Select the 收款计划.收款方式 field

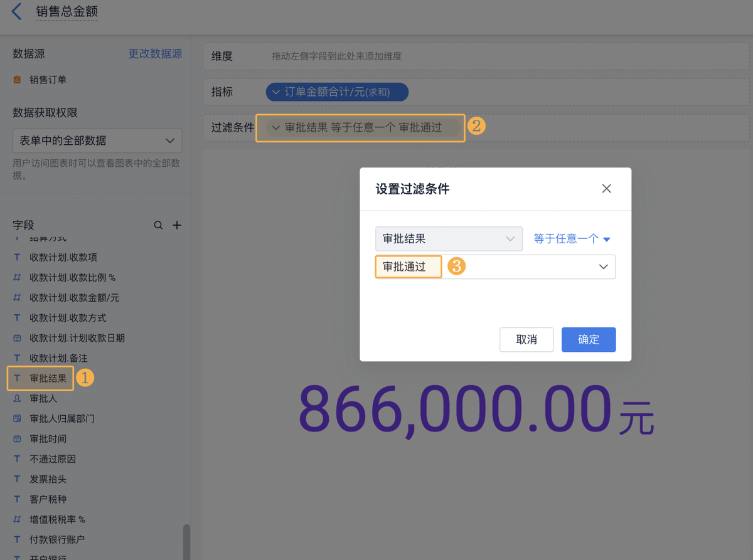tap(68, 318)
